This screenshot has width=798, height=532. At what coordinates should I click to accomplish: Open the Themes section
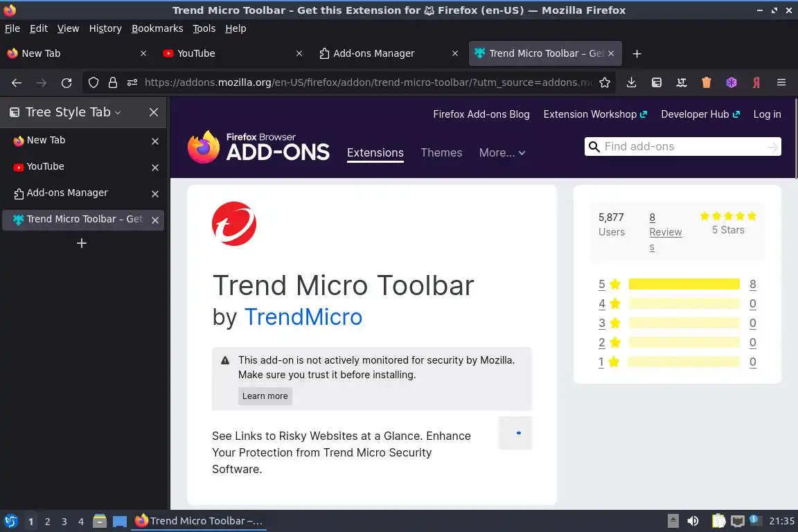coord(441,152)
